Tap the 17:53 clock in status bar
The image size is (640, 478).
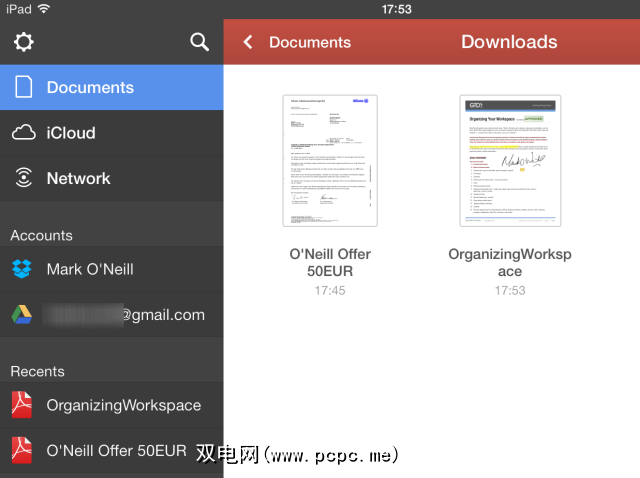(396, 9)
